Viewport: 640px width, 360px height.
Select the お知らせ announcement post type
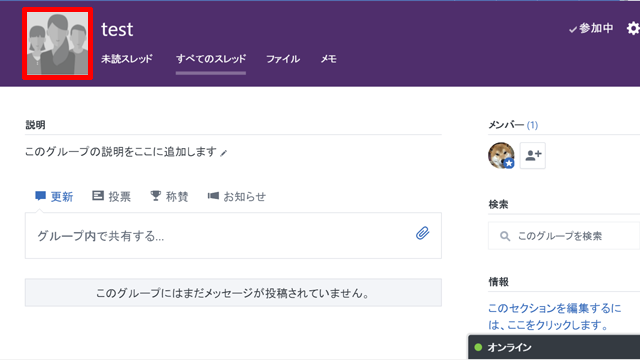point(237,196)
